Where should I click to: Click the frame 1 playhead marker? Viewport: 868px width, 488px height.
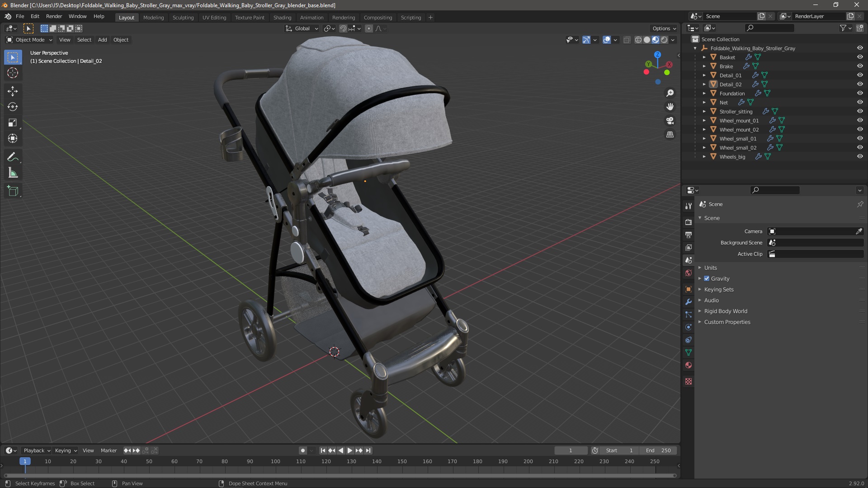(25, 461)
